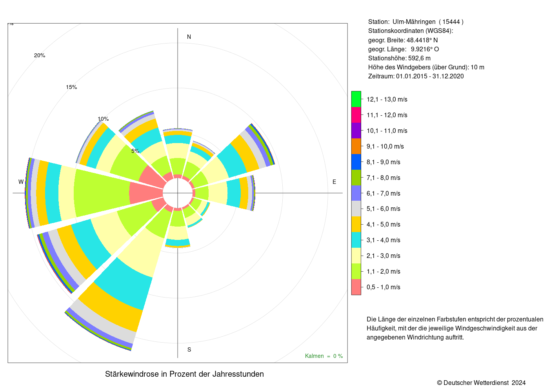Click the lime 1,1 - 2,0 m/s legend swatch

click(x=356, y=271)
